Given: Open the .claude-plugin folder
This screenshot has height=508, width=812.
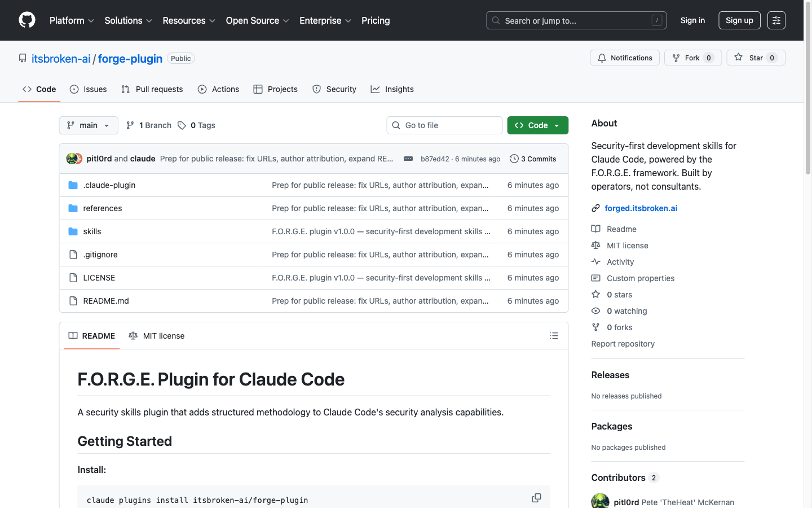Looking at the screenshot, I should [x=109, y=185].
